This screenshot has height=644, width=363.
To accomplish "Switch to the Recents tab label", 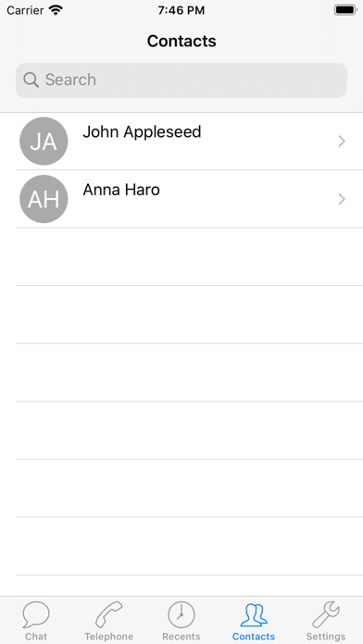I will coord(181,637).
